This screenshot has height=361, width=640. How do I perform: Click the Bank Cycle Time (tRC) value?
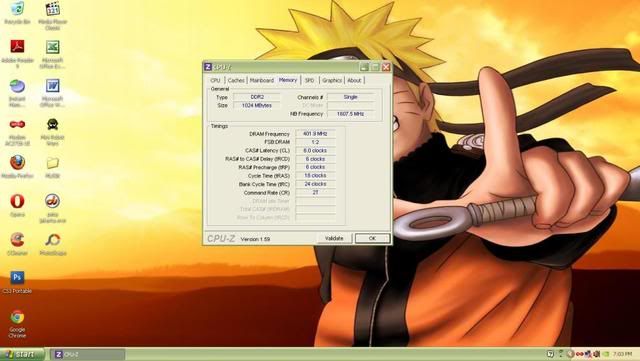316,184
